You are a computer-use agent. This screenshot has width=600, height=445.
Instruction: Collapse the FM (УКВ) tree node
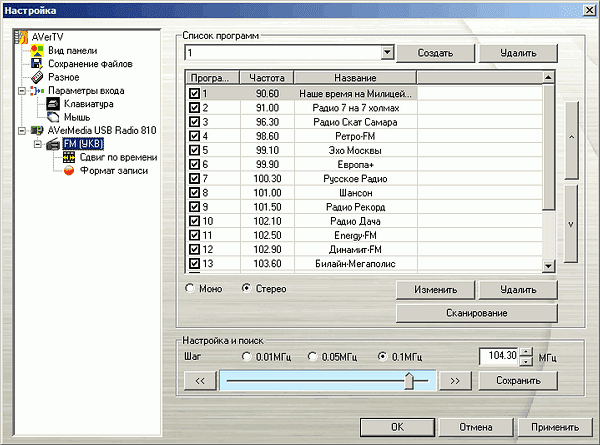tap(38, 144)
